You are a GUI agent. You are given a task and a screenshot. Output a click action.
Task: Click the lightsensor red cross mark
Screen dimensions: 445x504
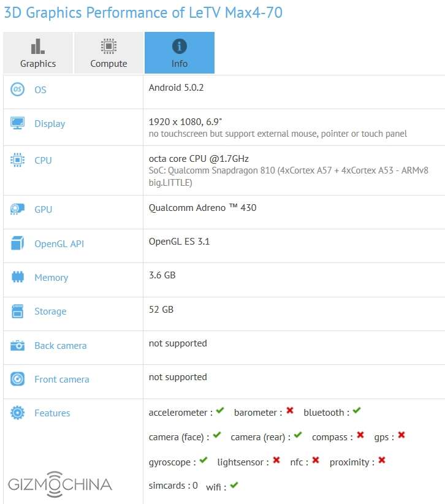pos(276,460)
